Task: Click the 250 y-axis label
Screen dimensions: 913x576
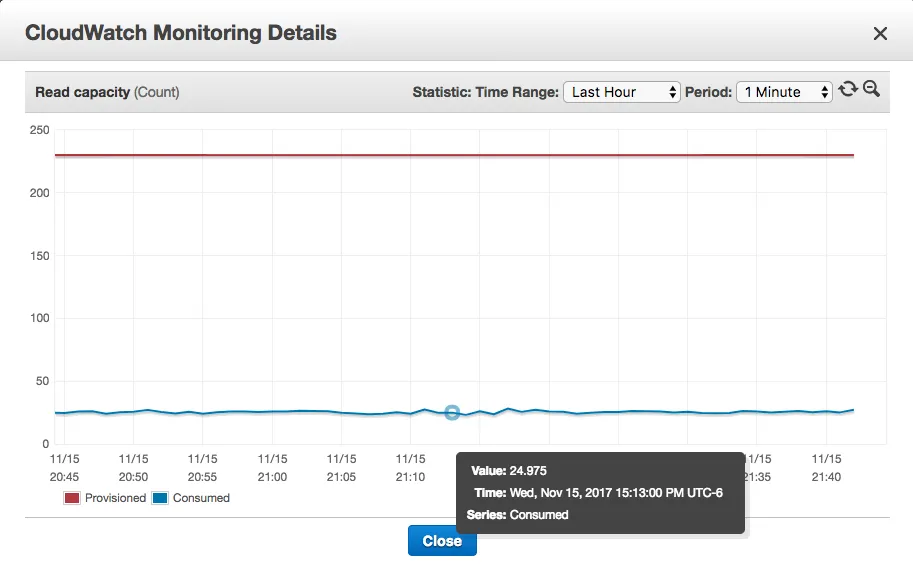Action: pos(40,130)
